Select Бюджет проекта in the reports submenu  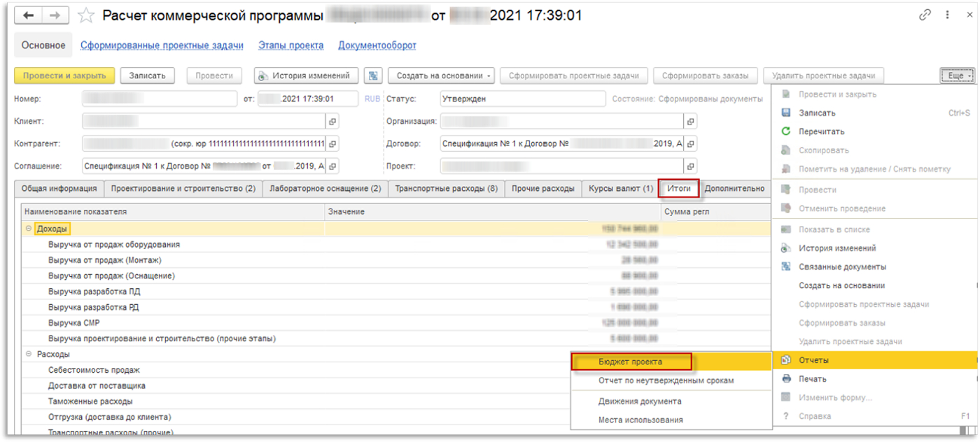[x=631, y=362]
